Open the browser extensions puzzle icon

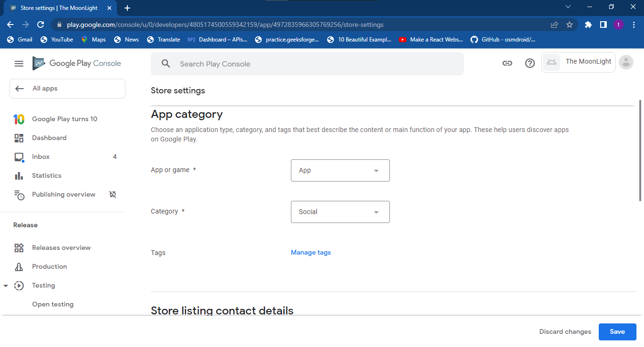588,25
